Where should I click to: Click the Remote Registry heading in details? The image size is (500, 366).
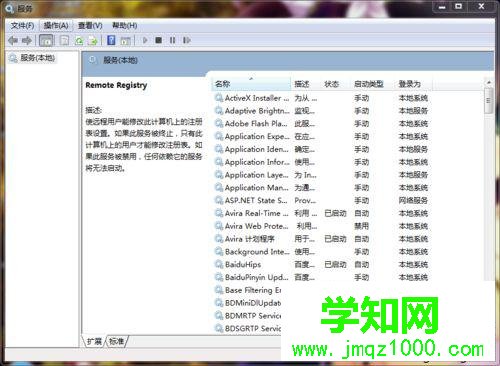[116, 85]
